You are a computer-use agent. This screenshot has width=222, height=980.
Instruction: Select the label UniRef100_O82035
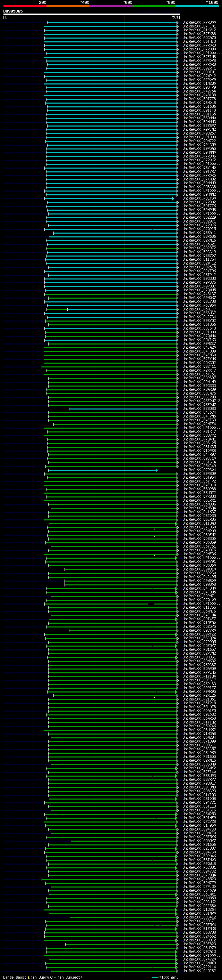coord(199,516)
